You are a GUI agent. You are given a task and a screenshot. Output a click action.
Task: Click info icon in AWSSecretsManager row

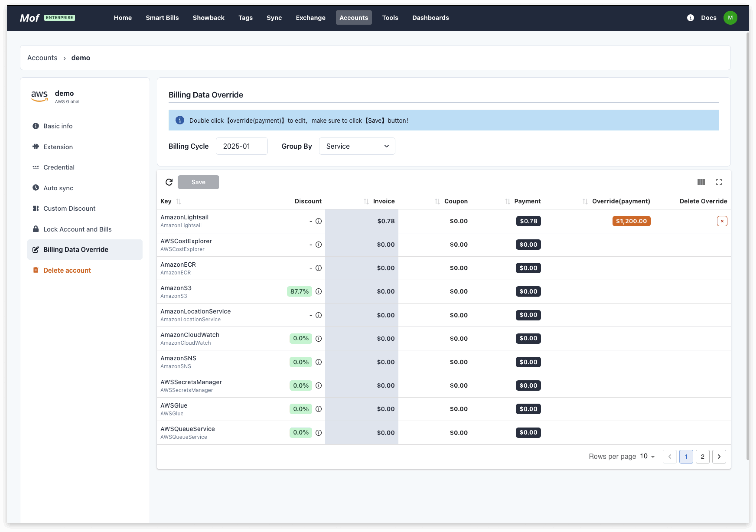pos(318,385)
